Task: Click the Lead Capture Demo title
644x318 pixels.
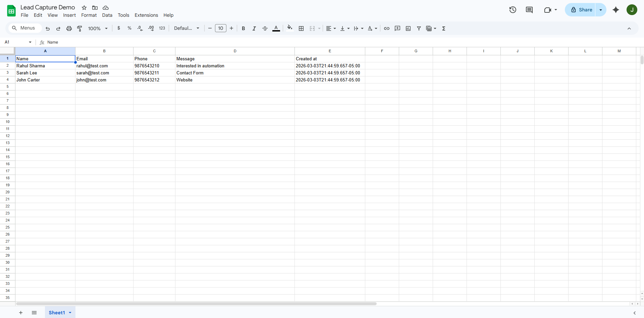Action: 48,7
